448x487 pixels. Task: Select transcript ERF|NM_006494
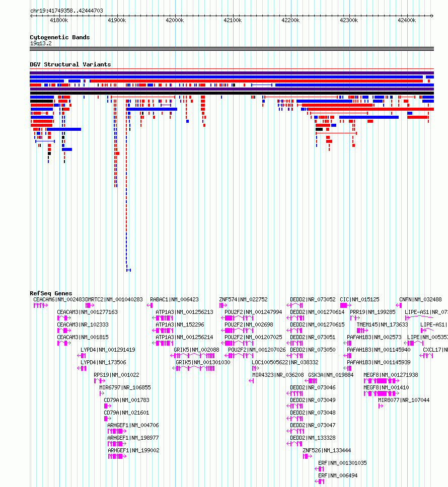click(338, 475)
